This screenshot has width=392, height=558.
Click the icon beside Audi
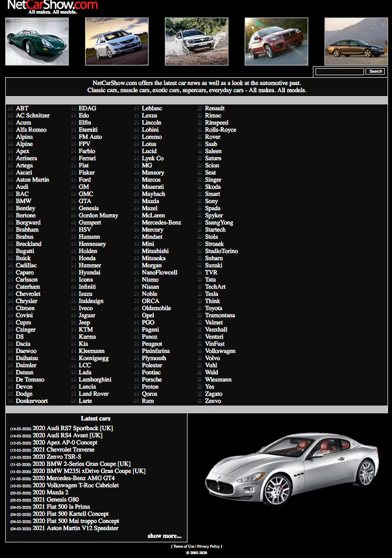[10, 187]
